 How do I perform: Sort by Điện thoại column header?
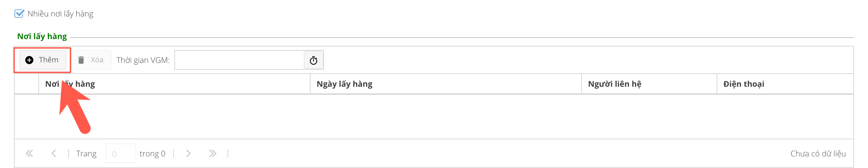point(743,84)
